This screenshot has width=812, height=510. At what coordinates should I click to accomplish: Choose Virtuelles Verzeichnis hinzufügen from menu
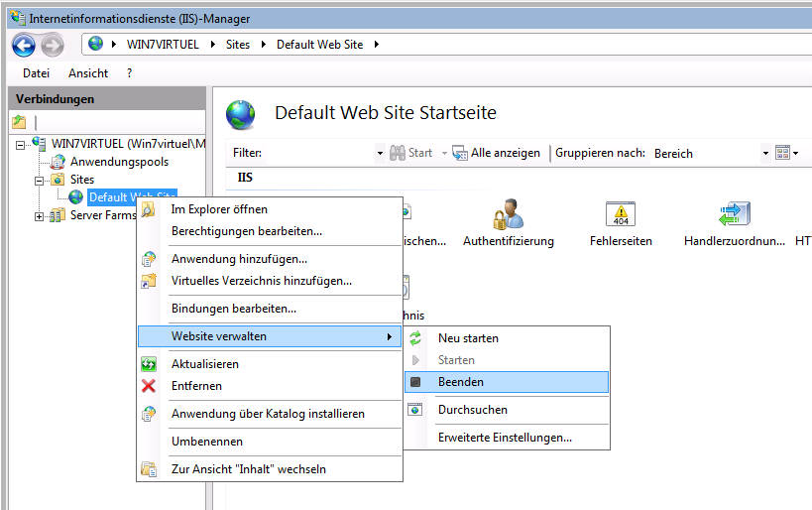pos(270,281)
